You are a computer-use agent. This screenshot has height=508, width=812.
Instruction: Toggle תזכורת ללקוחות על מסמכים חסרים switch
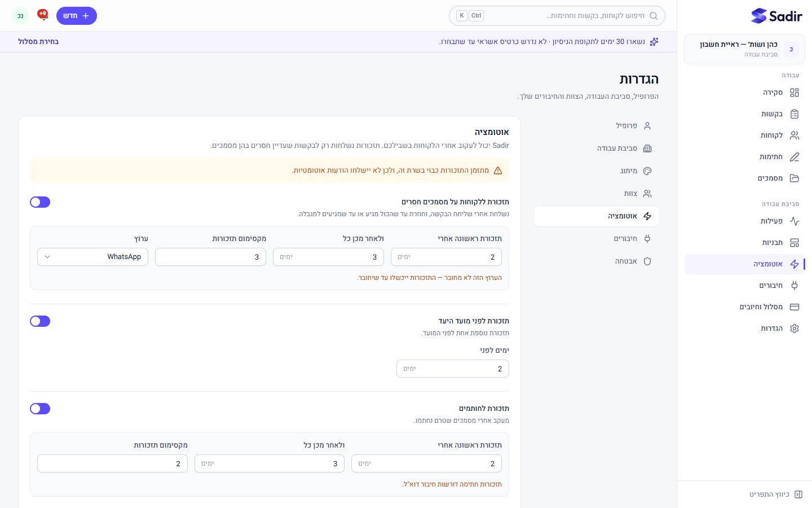(x=40, y=202)
